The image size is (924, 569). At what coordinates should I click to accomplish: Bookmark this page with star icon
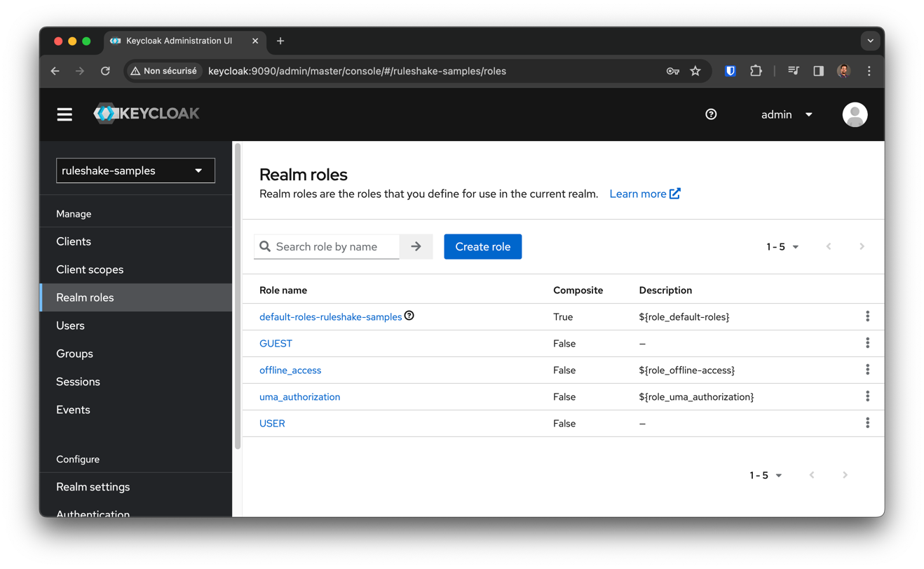(695, 71)
